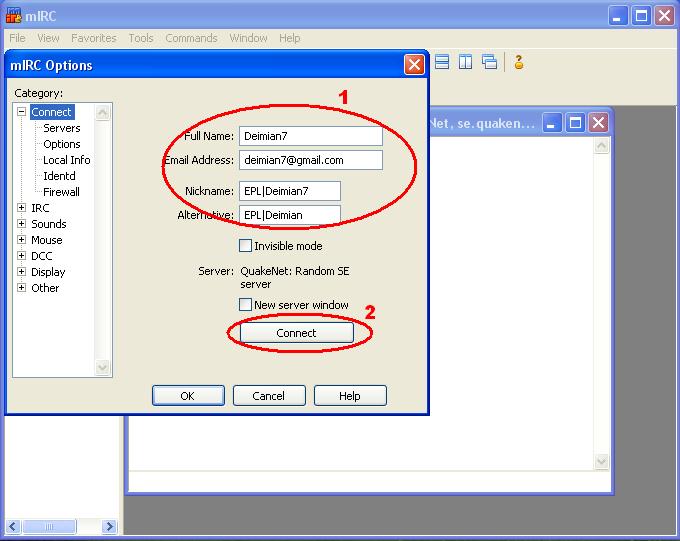This screenshot has height=541, width=680.
Task: Close the mIRC Options dialog
Action: point(414,65)
